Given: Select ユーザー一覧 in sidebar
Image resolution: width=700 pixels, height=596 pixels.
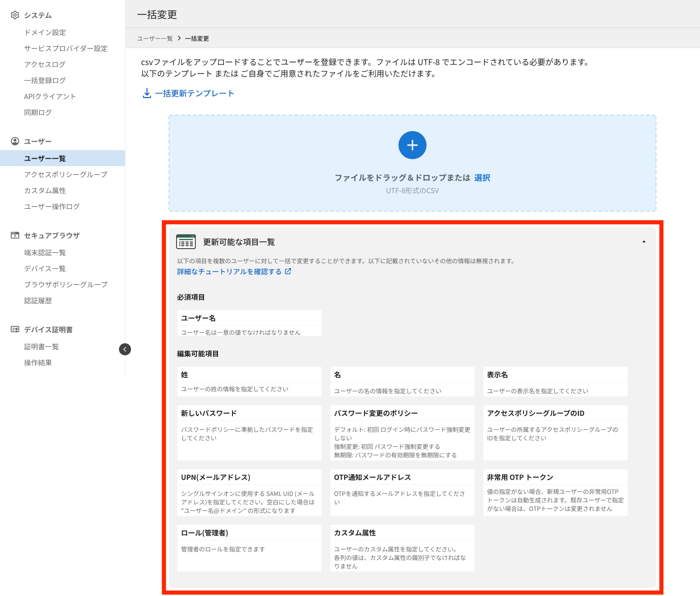Looking at the screenshot, I should pyautogui.click(x=62, y=158).
